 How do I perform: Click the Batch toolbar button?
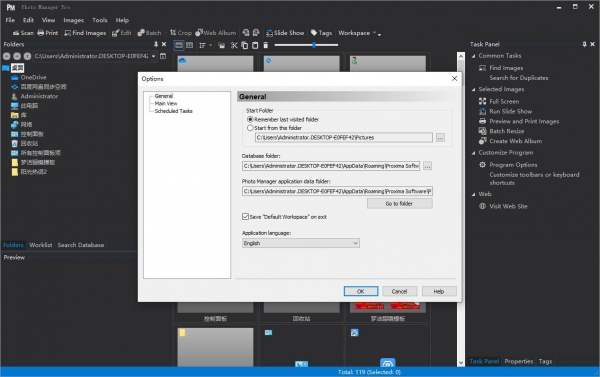tap(150, 33)
